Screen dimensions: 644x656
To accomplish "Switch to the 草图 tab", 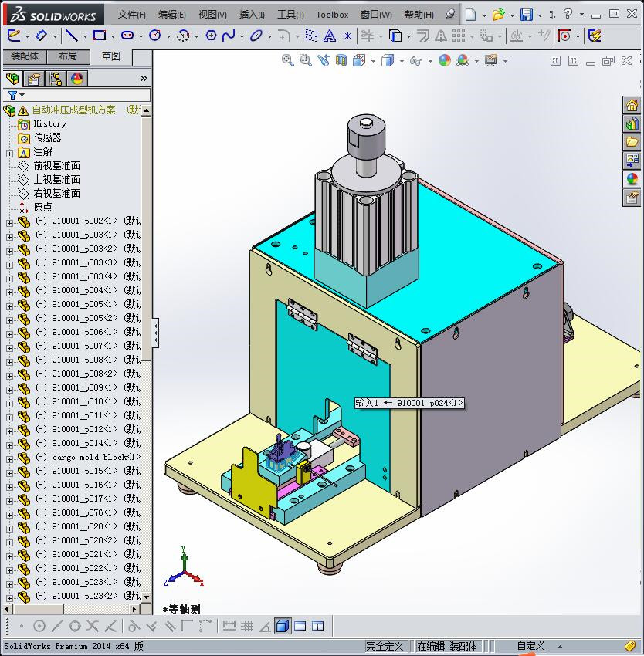I will (111, 56).
